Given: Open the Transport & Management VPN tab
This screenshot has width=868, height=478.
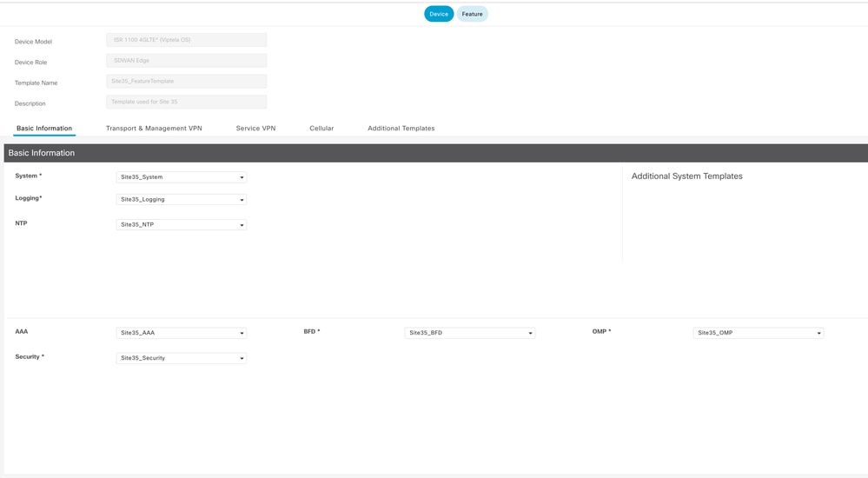Looking at the screenshot, I should coord(154,128).
